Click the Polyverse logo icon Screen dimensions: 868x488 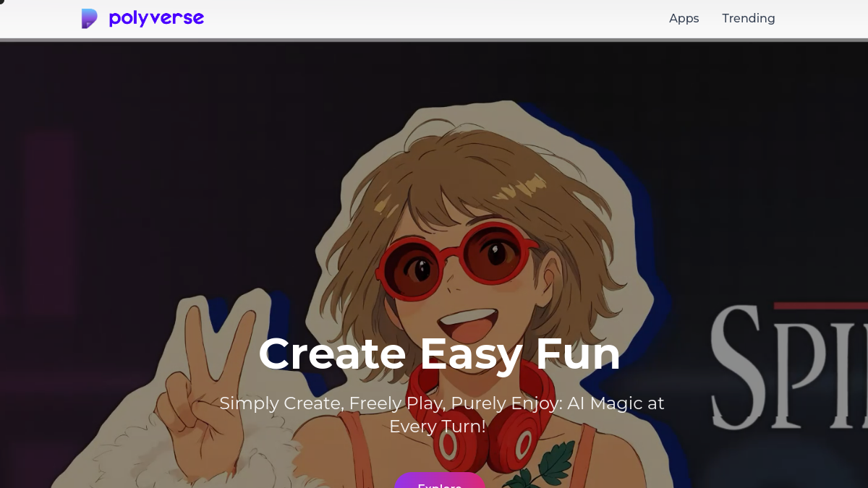[x=89, y=19]
